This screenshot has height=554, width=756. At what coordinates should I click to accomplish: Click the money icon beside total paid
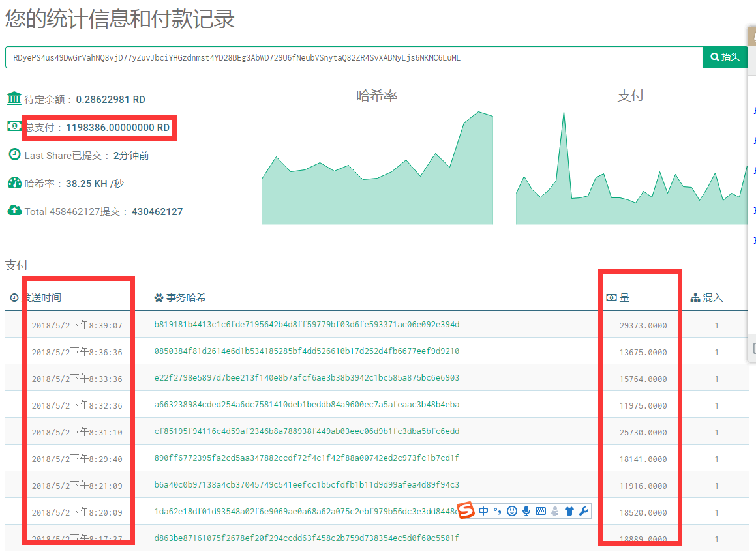[14, 126]
